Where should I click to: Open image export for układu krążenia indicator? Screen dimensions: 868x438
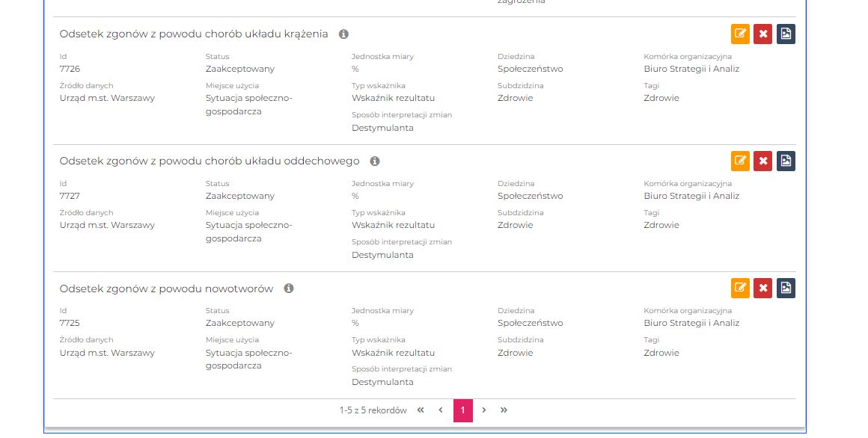tap(786, 34)
